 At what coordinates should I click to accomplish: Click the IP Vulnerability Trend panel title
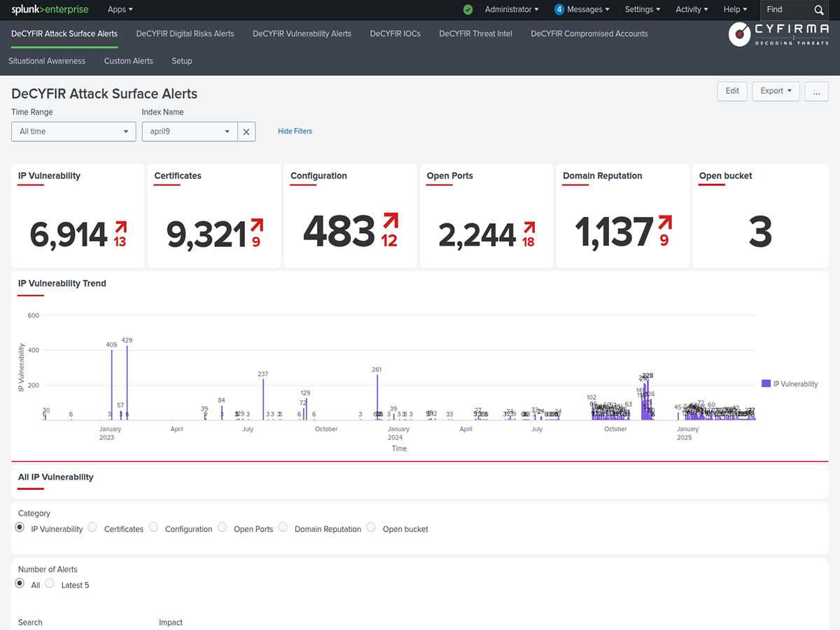click(x=62, y=283)
